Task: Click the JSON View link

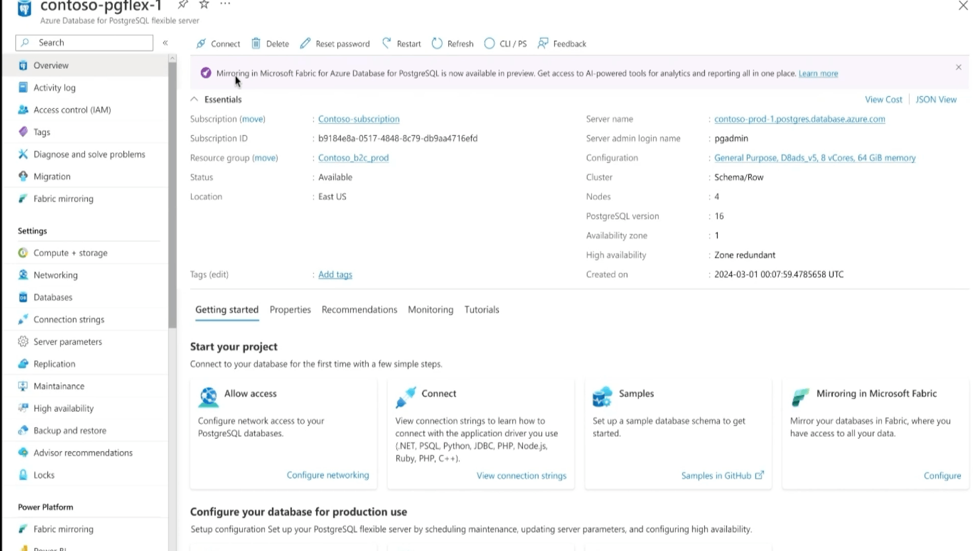Action: (x=936, y=99)
